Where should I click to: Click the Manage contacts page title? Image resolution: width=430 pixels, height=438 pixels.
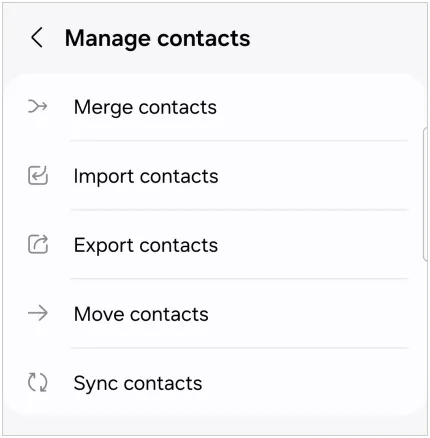tap(157, 38)
